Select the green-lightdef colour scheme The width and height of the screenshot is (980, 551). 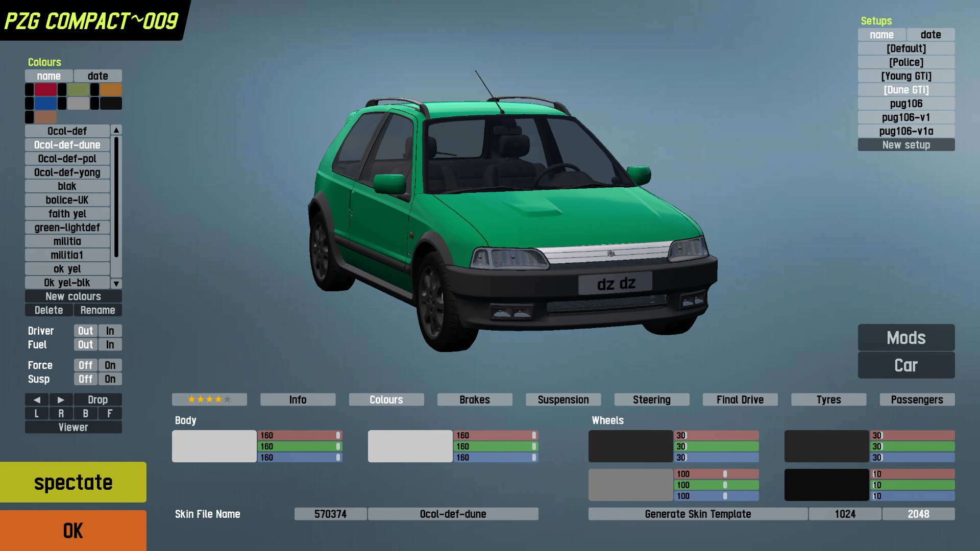tap(67, 228)
